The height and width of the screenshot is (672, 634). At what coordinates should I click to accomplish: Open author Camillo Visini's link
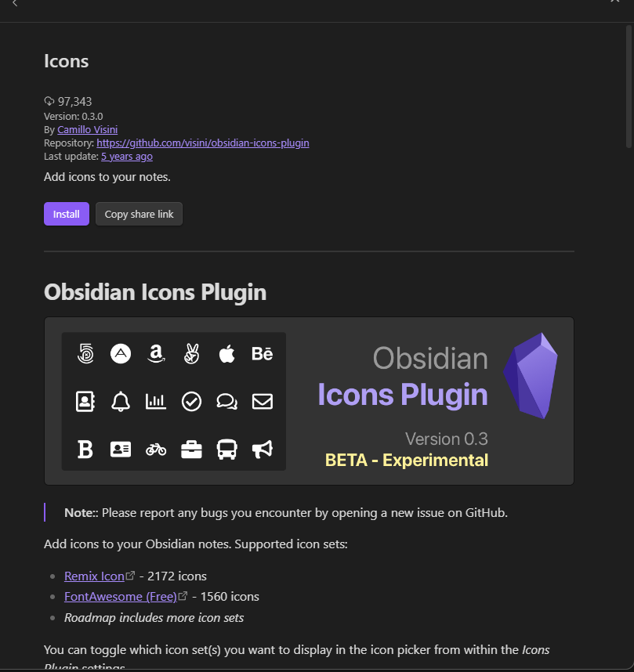88,129
